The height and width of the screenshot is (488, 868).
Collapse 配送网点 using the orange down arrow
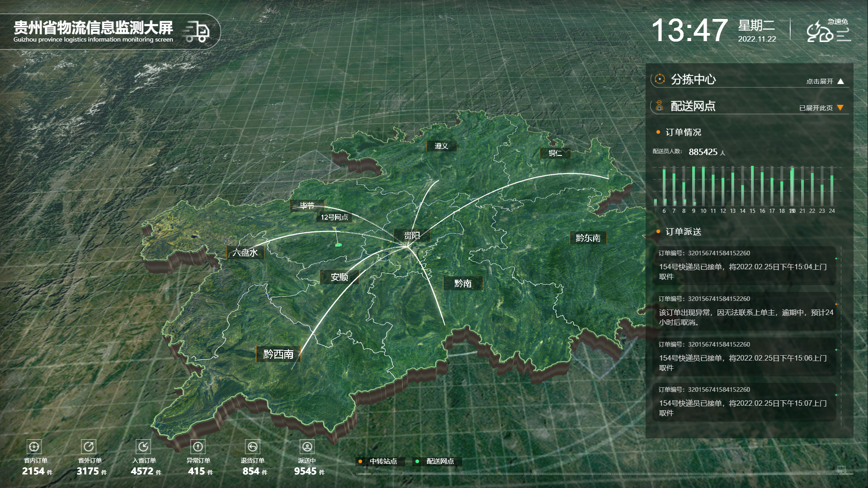[840, 108]
